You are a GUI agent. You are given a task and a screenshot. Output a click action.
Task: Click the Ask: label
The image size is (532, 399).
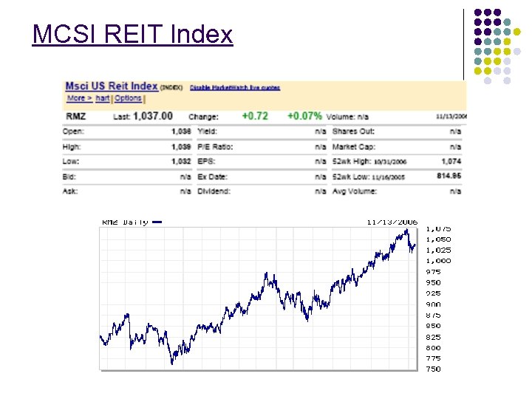pyautogui.click(x=70, y=191)
